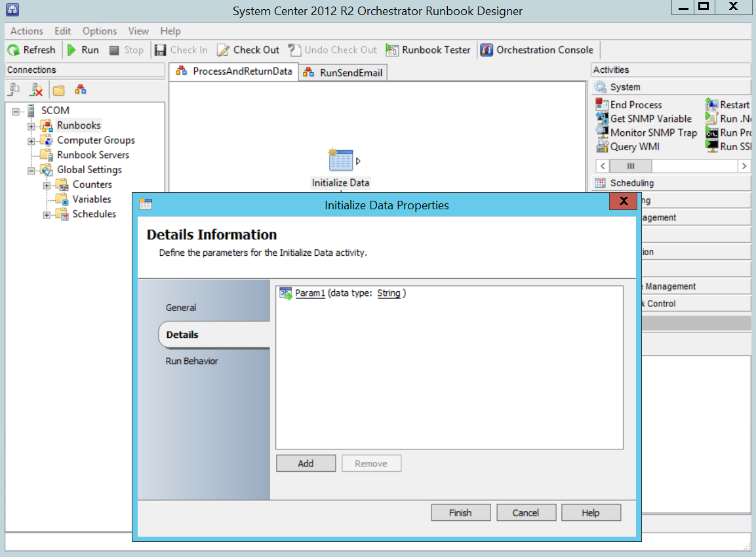Maximize the Runbook Designer window
Viewport: 756px width, 557px height.
click(x=704, y=7)
